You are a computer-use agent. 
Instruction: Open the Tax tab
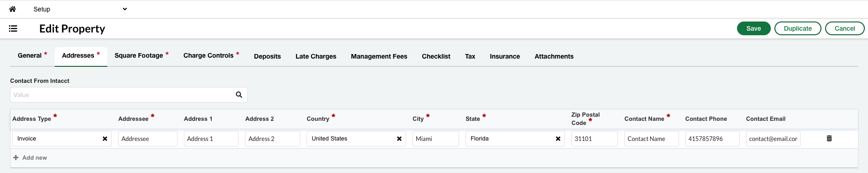470,56
